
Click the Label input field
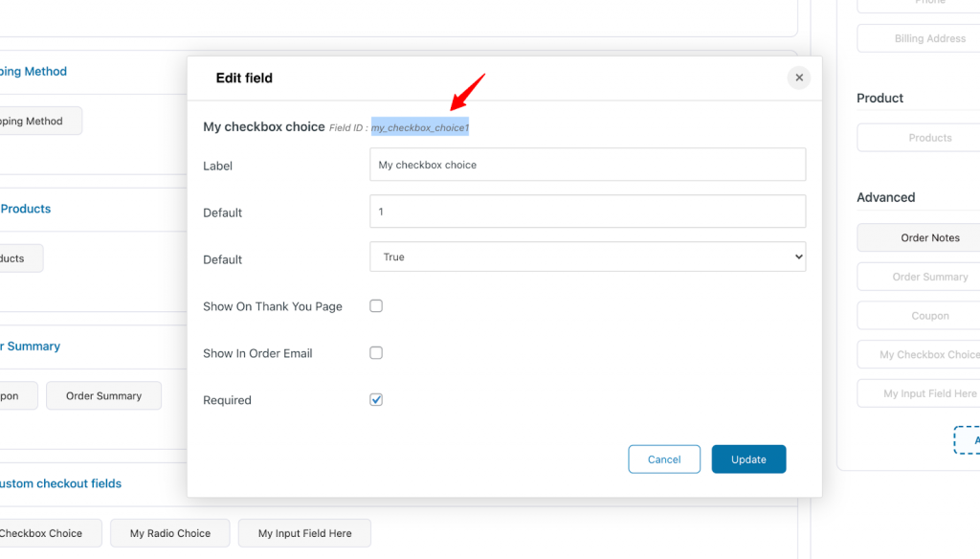(588, 165)
